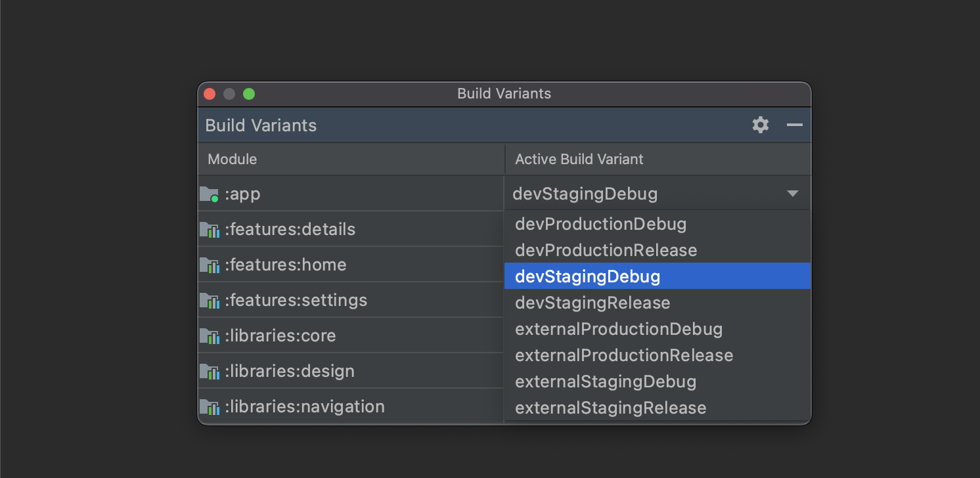Click the Module column header

click(233, 159)
